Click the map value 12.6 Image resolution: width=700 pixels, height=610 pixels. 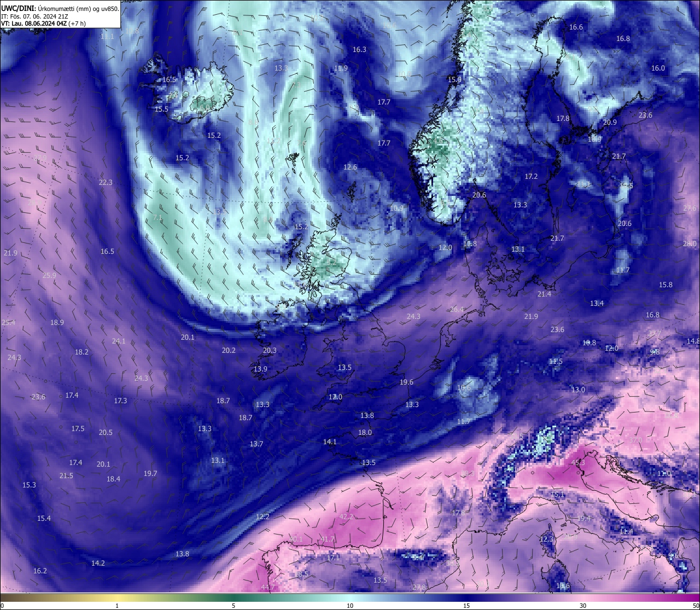(x=350, y=167)
